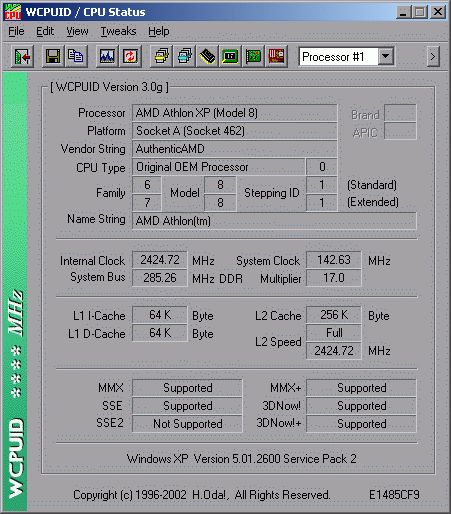This screenshot has width=451, height=514.
Task: Expand the Processor #1 dropdown arrow
Action: 386,57
